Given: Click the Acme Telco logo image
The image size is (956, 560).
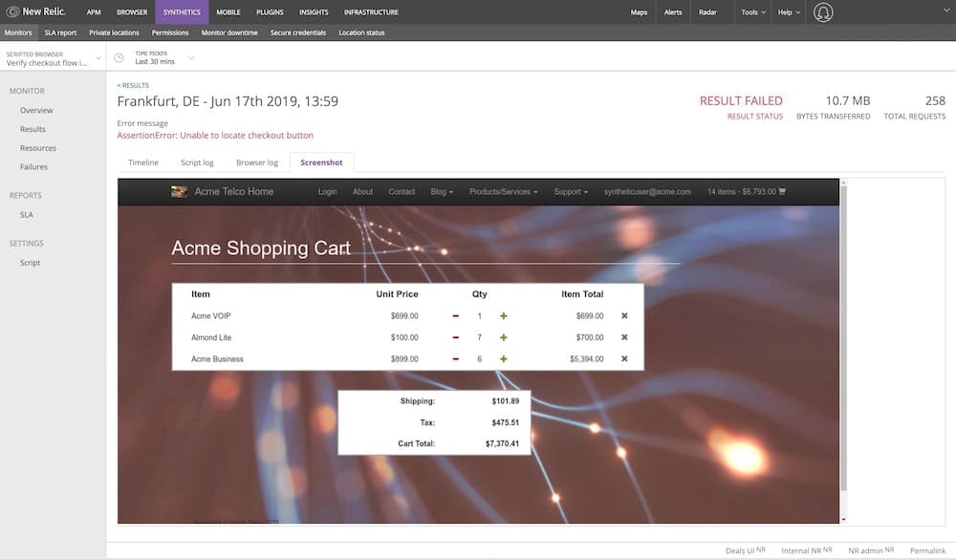Looking at the screenshot, I should coord(179,191).
